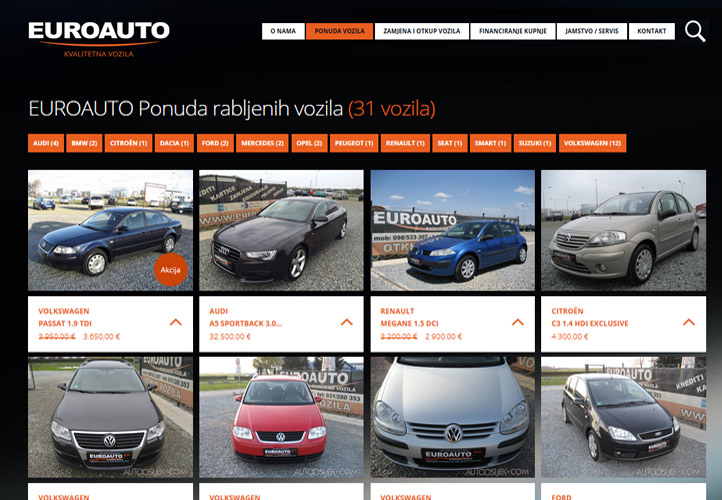Filter by SUZUKI (1)

(535, 143)
